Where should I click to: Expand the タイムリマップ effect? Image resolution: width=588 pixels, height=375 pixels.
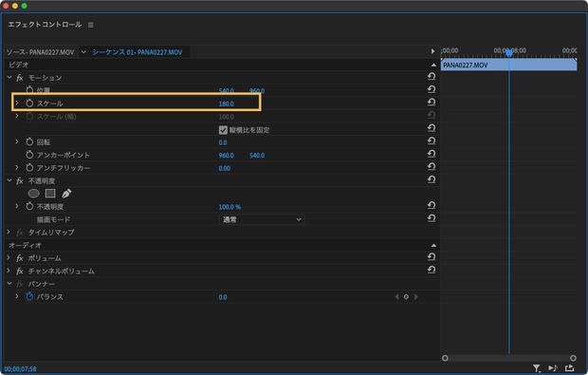point(9,232)
